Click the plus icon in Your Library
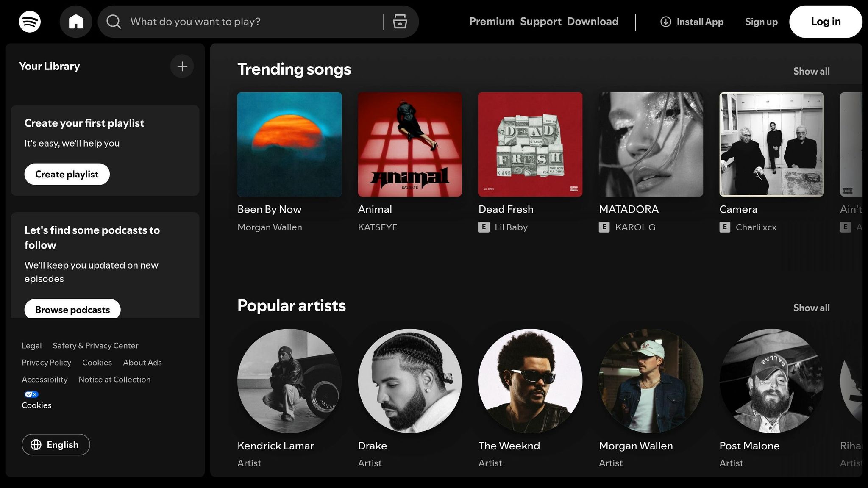This screenshot has width=868, height=488. point(182,67)
